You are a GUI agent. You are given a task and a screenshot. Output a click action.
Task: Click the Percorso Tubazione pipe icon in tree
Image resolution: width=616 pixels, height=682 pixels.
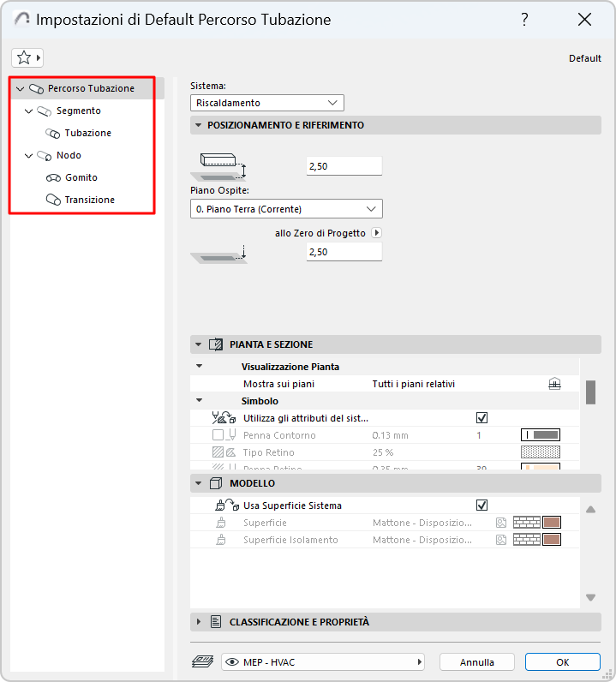36,89
